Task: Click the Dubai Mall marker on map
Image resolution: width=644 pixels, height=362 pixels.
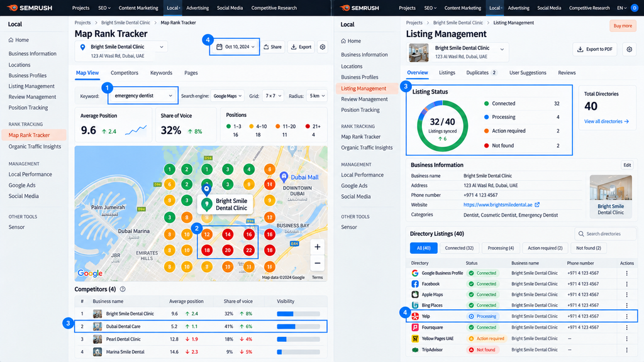Action: coord(284,177)
